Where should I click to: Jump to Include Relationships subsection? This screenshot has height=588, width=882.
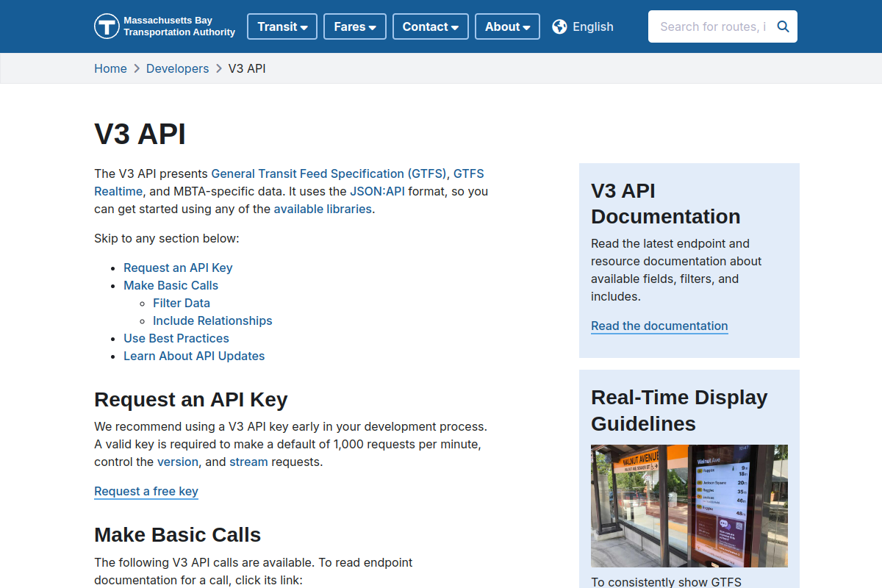tap(212, 320)
